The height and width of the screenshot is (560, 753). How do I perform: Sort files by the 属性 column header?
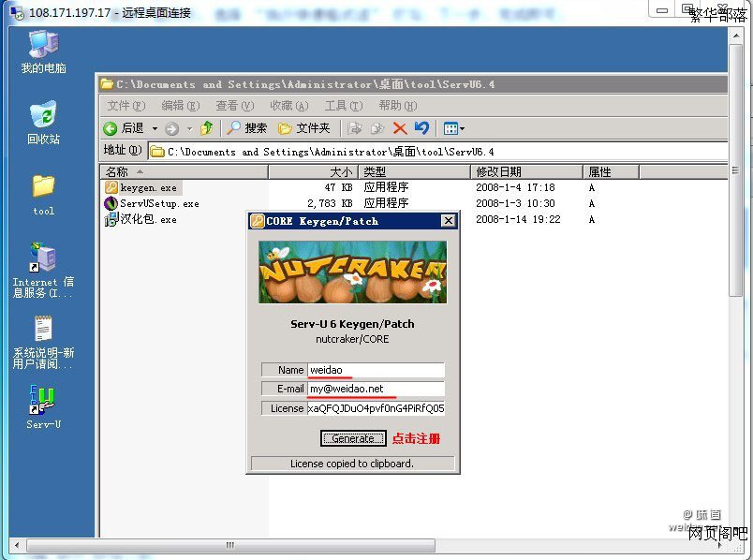click(x=611, y=171)
